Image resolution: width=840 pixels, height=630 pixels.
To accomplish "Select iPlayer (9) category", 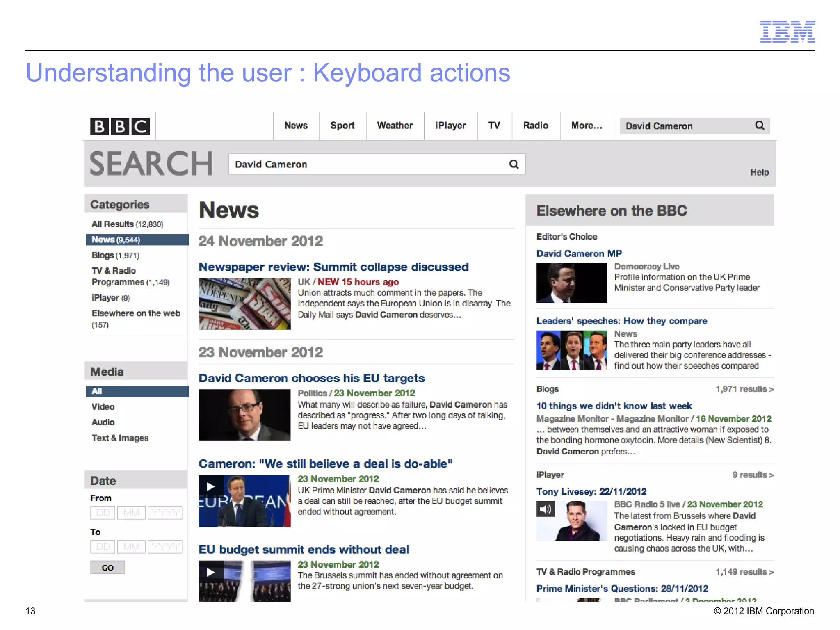I will coord(111,298).
